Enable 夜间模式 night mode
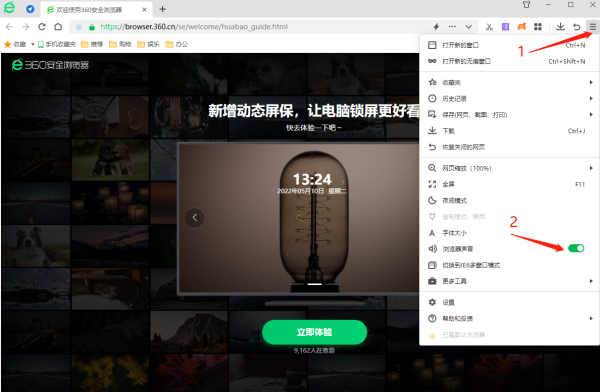The image size is (600, 392). [x=509, y=201]
